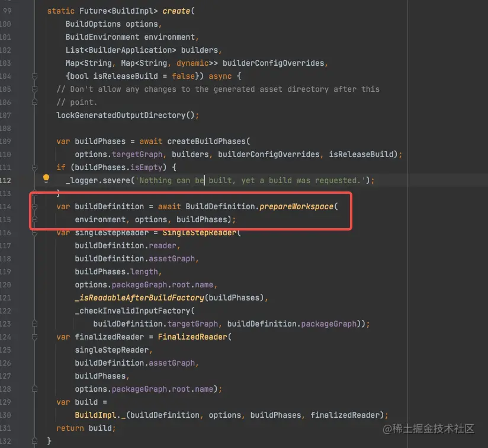Collapse the buildDefinition assignment fold
The height and width of the screenshot is (448, 488).
[34, 206]
